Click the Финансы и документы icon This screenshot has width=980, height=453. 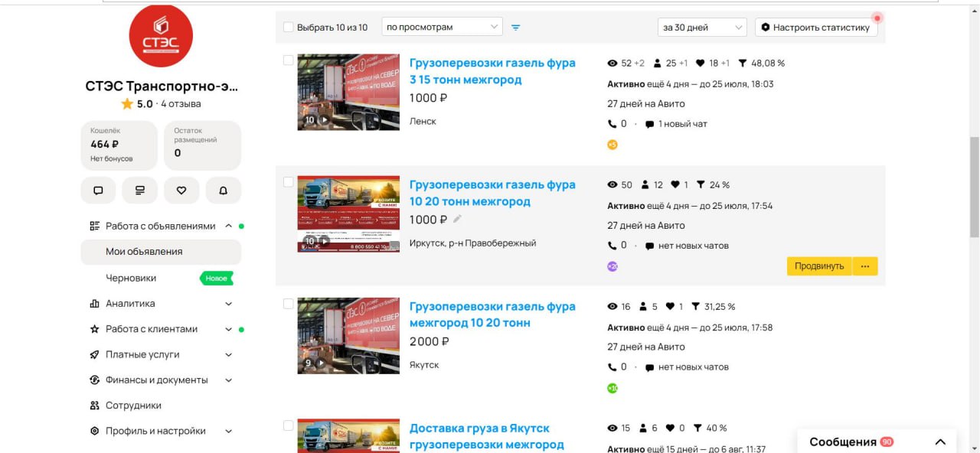(95, 380)
